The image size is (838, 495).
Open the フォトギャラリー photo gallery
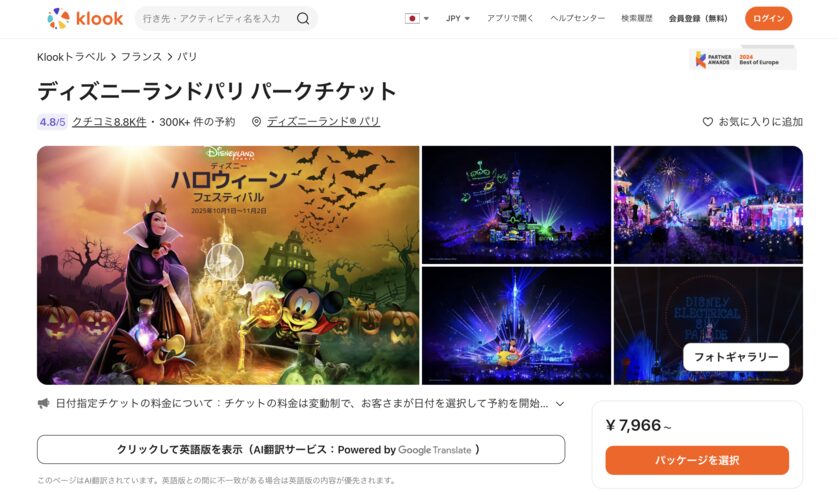pyautogui.click(x=736, y=357)
